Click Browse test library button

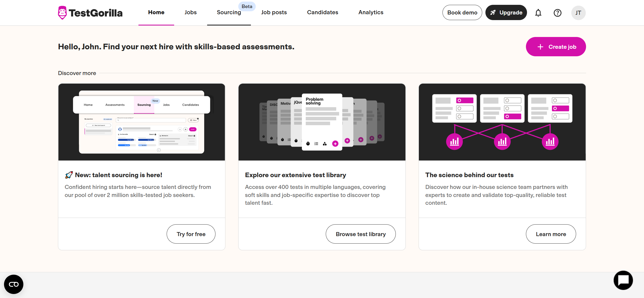click(361, 234)
